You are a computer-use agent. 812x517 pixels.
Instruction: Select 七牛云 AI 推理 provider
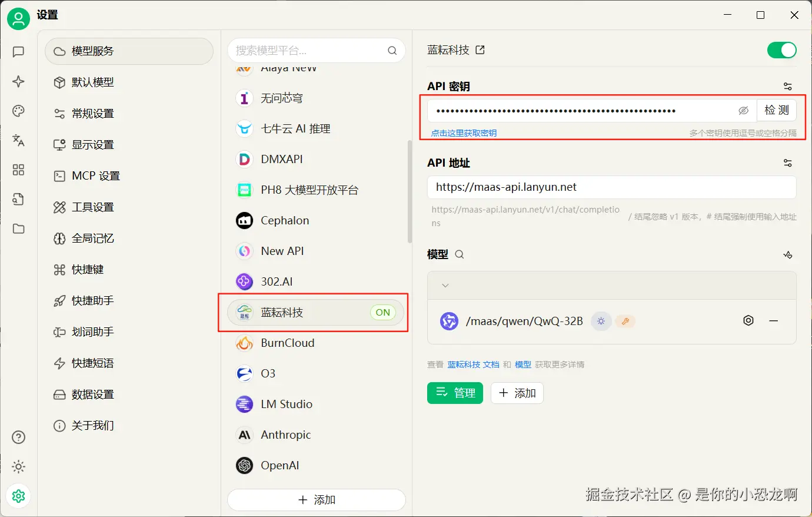(x=317, y=129)
